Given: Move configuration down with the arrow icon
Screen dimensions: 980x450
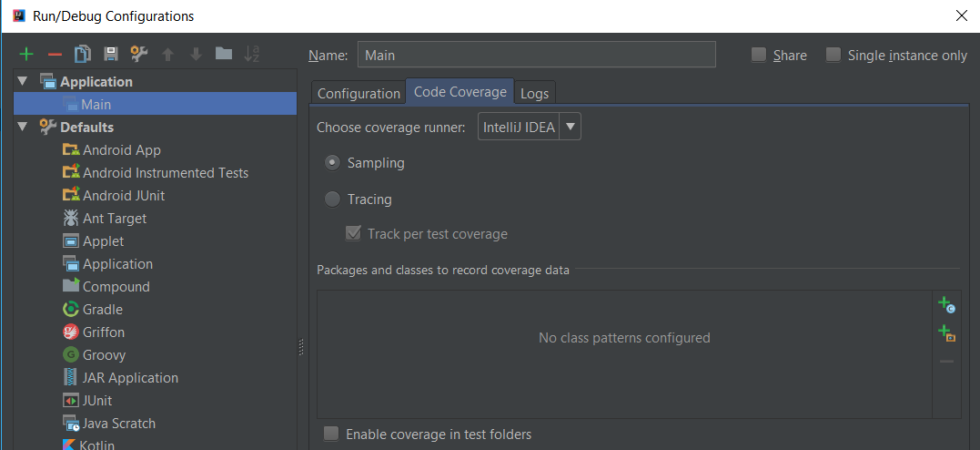Looking at the screenshot, I should [x=197, y=55].
